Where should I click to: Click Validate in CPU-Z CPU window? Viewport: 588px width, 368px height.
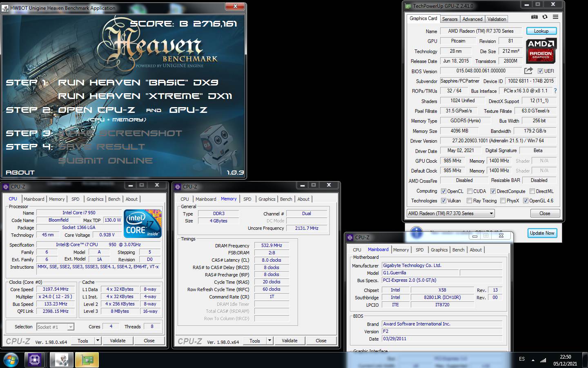coord(118,340)
